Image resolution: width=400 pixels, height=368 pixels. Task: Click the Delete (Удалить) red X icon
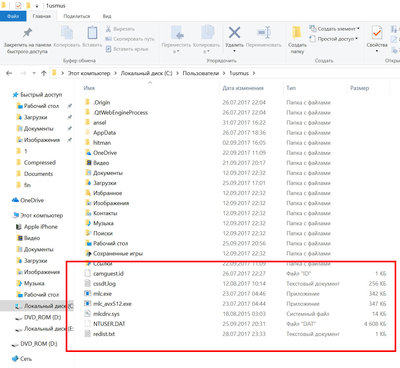pyautogui.click(x=234, y=33)
